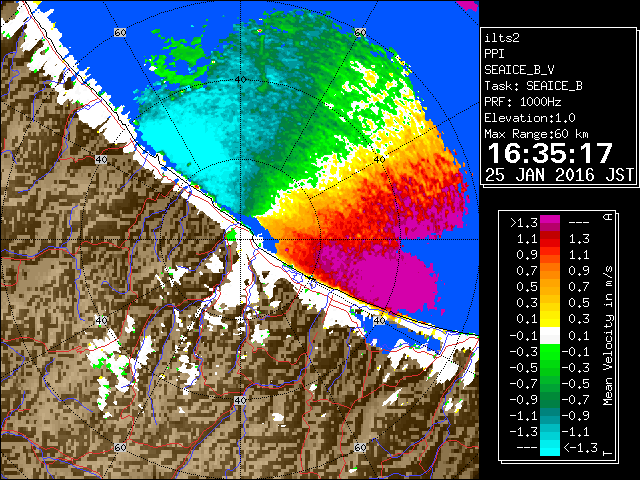Click the '-0.5' label right of the color bar

coord(576,384)
